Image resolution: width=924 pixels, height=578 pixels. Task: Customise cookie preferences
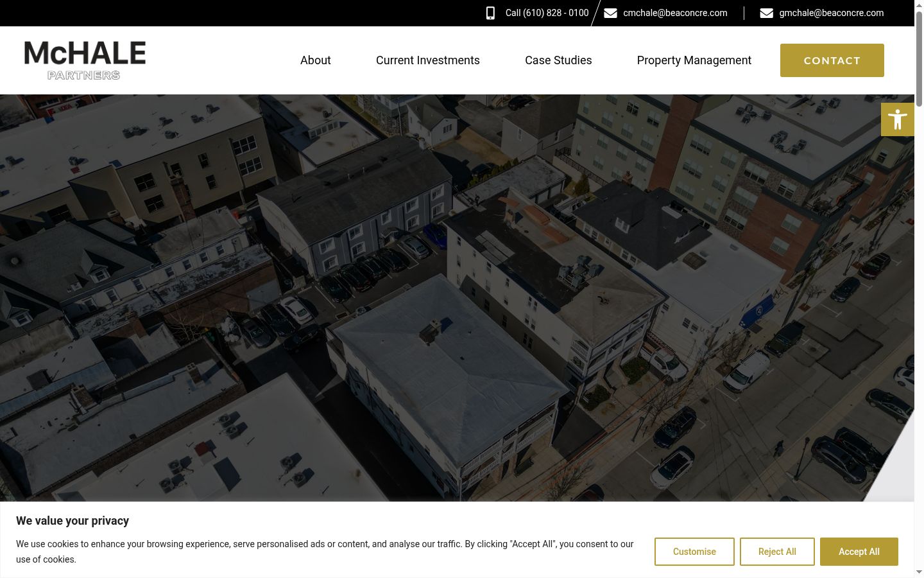pos(694,552)
